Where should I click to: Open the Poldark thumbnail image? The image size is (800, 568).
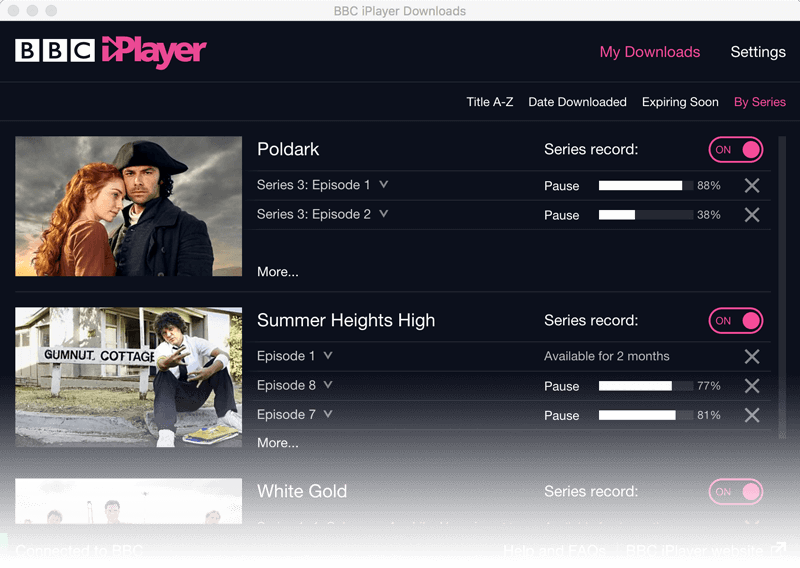click(128, 206)
